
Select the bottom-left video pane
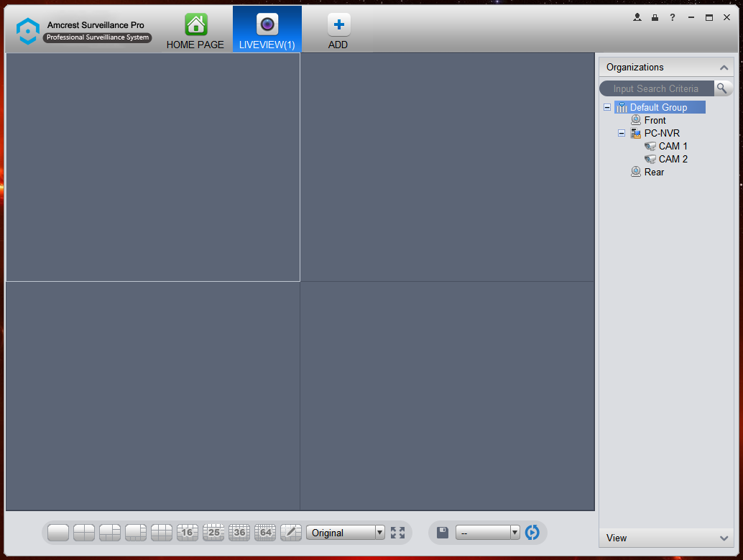point(152,396)
